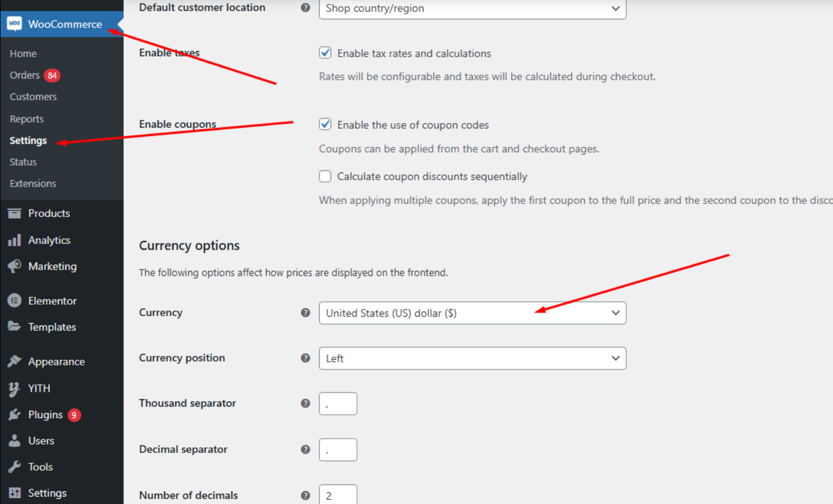Open the Currency dropdown showing US dollar
Viewport: 833px width, 504px height.
(x=472, y=313)
